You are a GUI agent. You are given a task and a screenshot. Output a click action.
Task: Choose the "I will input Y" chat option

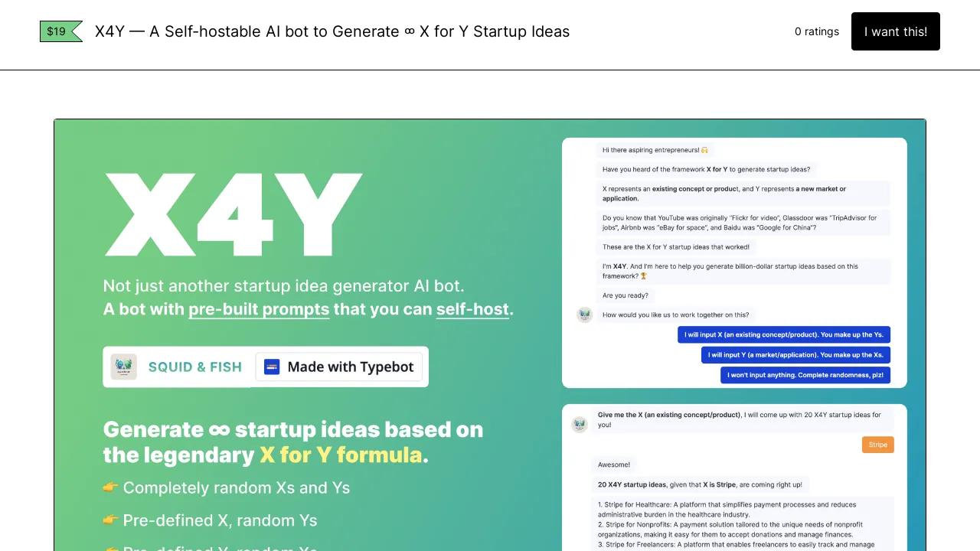pos(795,355)
